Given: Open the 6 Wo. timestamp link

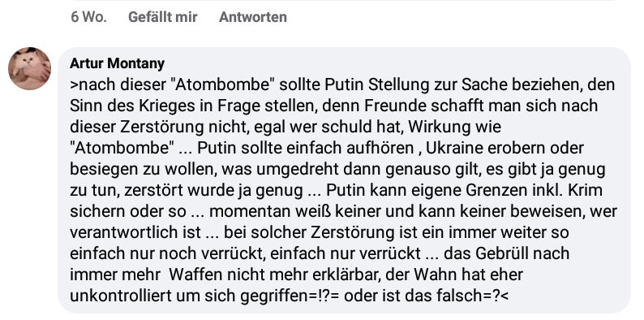Looking at the screenshot, I should coord(88,17).
